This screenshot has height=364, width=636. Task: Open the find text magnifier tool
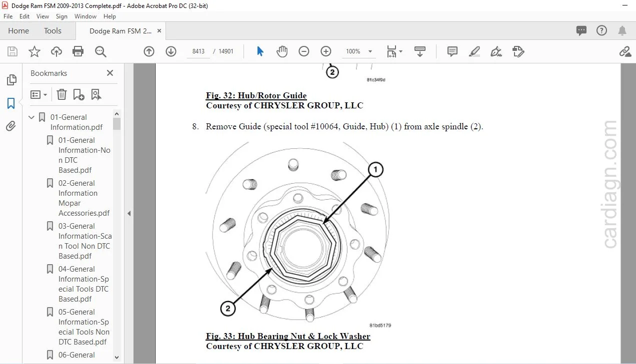pyautogui.click(x=100, y=51)
